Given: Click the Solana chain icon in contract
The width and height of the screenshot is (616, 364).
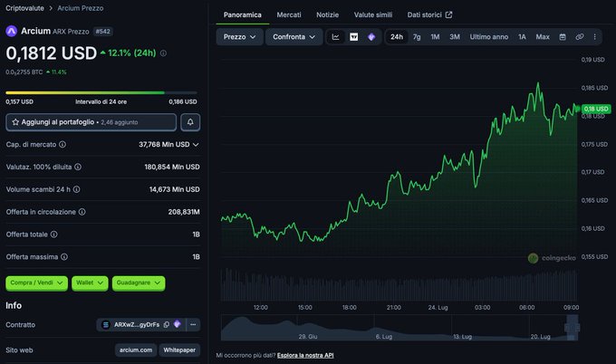Looking at the screenshot, I should (x=105, y=325).
